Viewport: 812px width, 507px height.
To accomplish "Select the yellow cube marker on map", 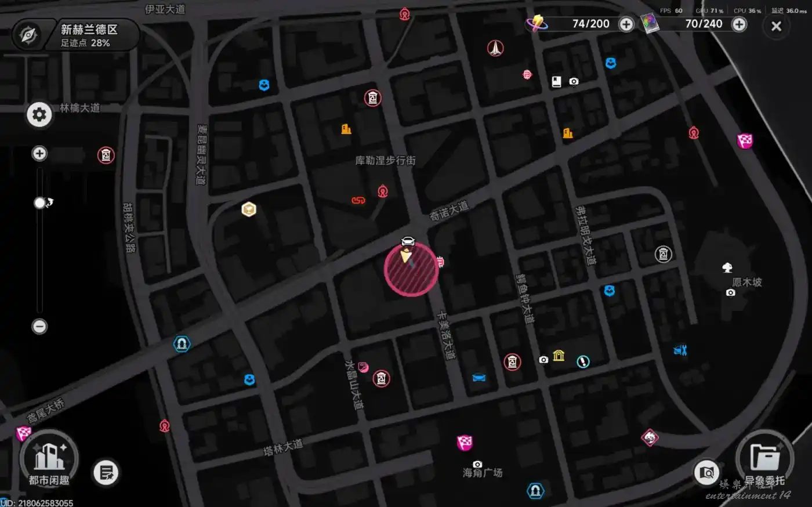I will [249, 209].
